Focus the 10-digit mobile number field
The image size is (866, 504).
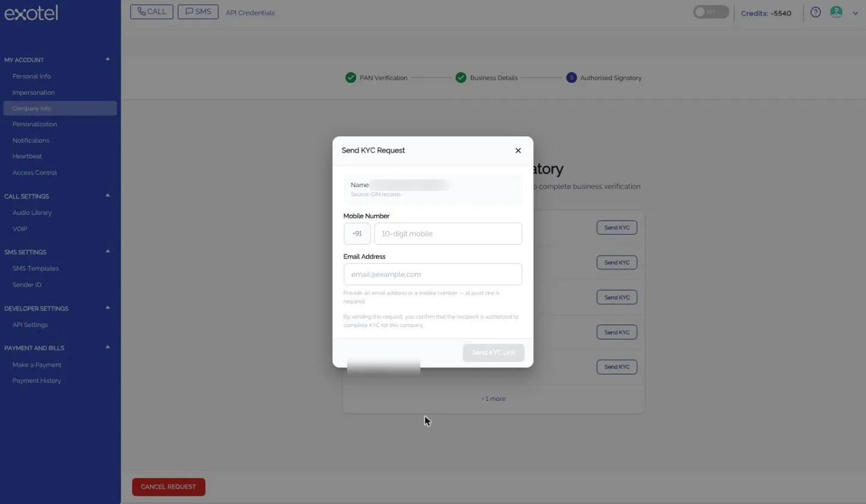click(448, 233)
